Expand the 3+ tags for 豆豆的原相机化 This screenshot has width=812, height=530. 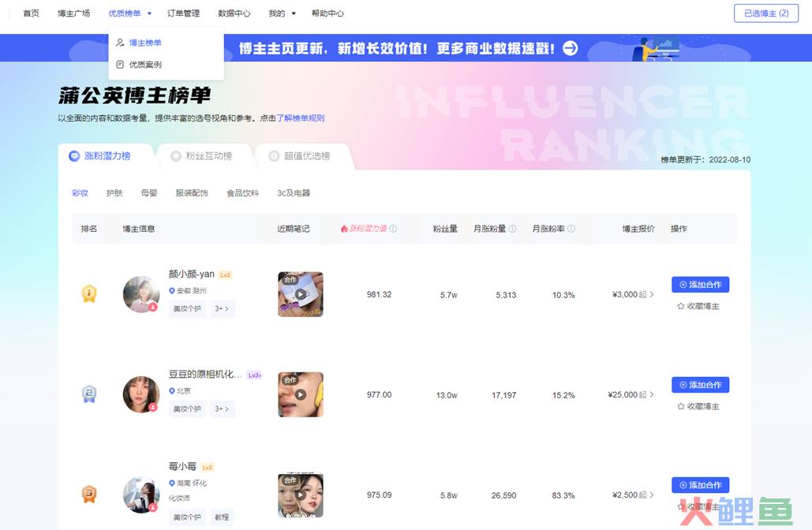tap(223, 409)
